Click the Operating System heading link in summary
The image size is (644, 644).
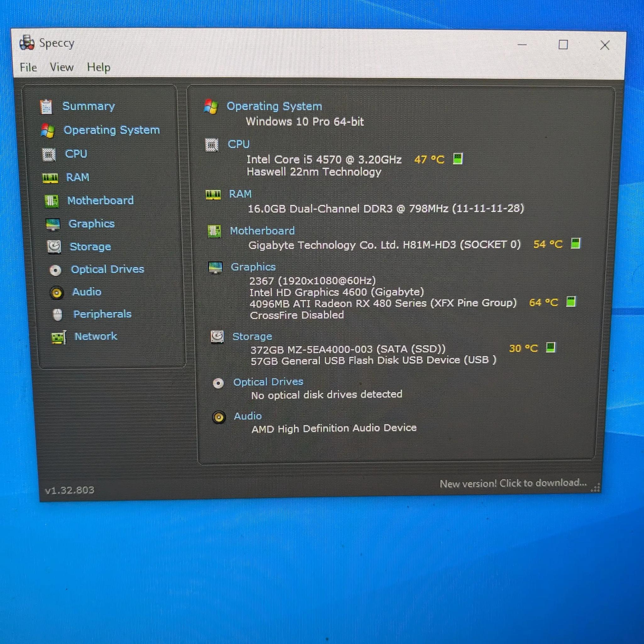click(x=274, y=106)
